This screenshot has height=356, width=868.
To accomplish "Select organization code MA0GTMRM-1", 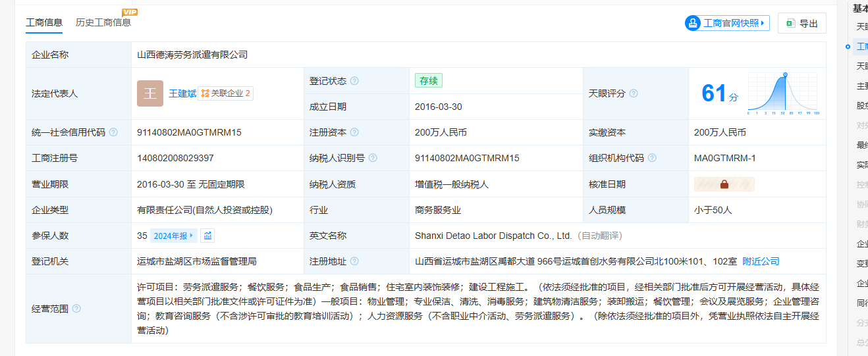I will click(725, 158).
